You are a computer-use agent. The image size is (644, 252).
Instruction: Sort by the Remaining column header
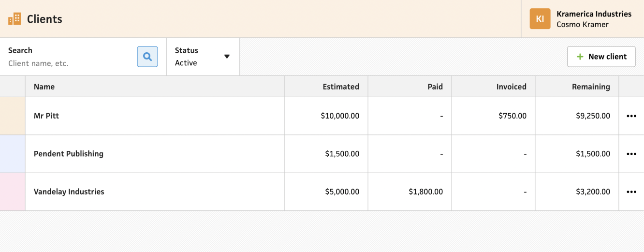coord(591,87)
